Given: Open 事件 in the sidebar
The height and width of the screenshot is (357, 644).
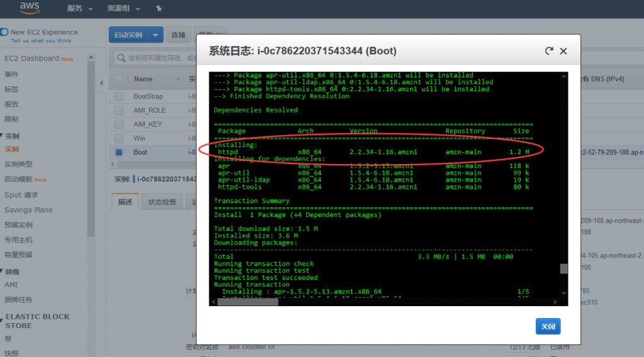Looking at the screenshot, I should tap(11, 74).
